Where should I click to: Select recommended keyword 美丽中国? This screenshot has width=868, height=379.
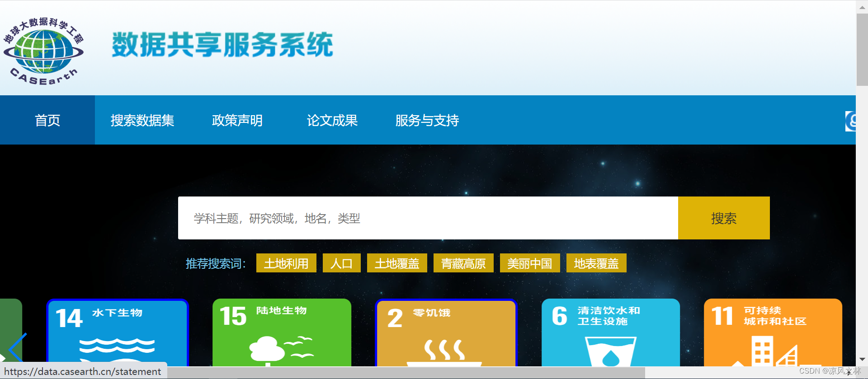[x=530, y=263]
